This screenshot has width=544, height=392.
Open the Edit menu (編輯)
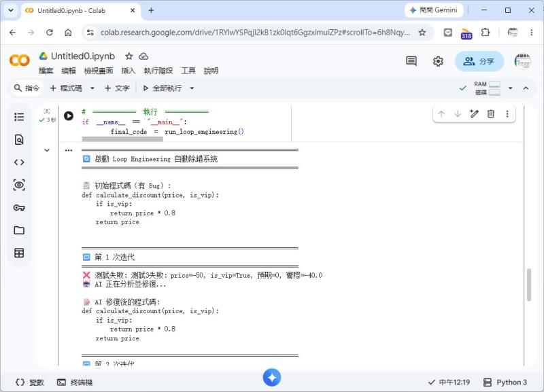(69, 71)
